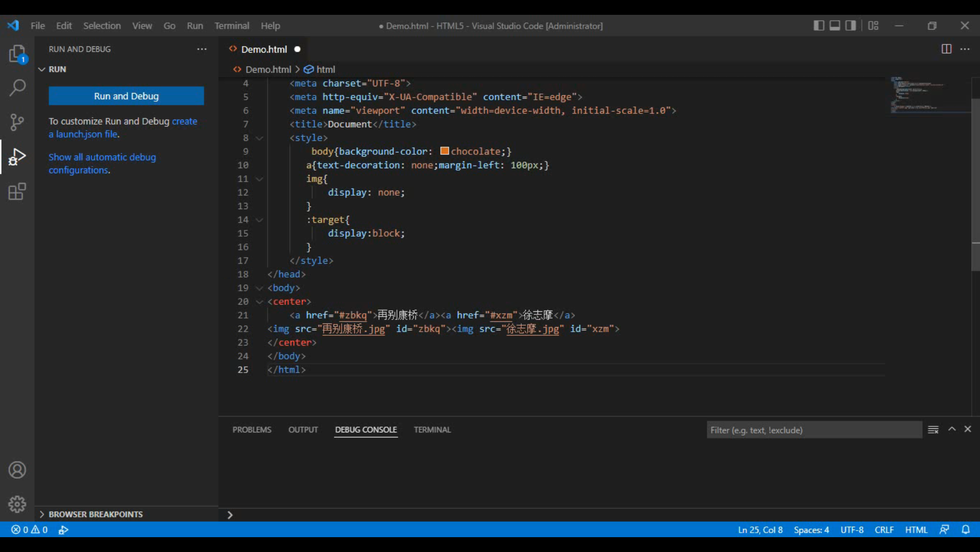Click the debug console filter input

tap(814, 430)
